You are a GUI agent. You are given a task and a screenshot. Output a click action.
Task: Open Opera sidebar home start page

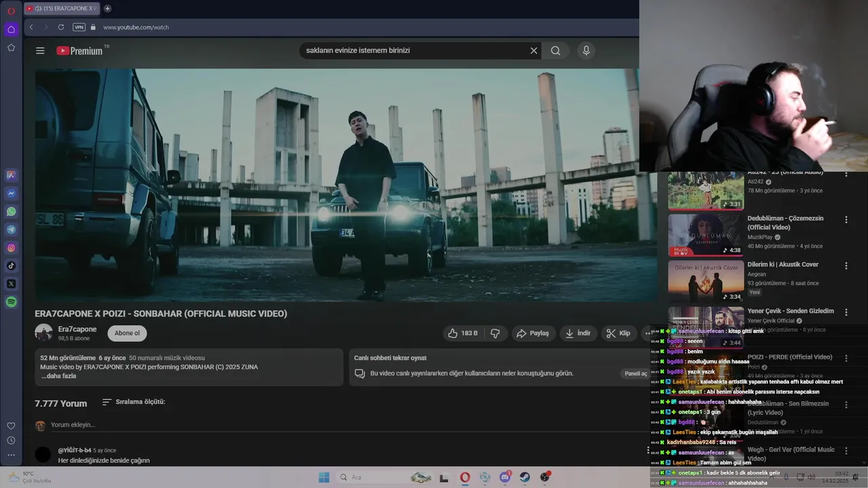point(11,29)
